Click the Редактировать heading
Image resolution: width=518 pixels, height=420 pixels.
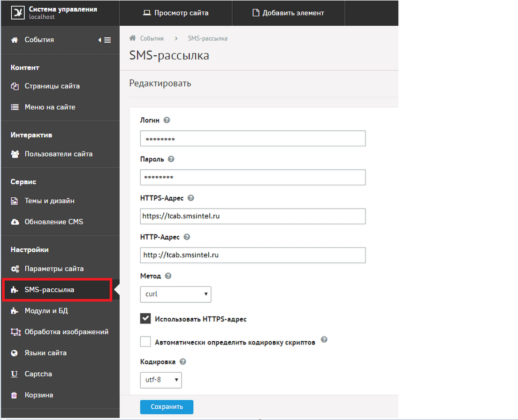coord(160,83)
